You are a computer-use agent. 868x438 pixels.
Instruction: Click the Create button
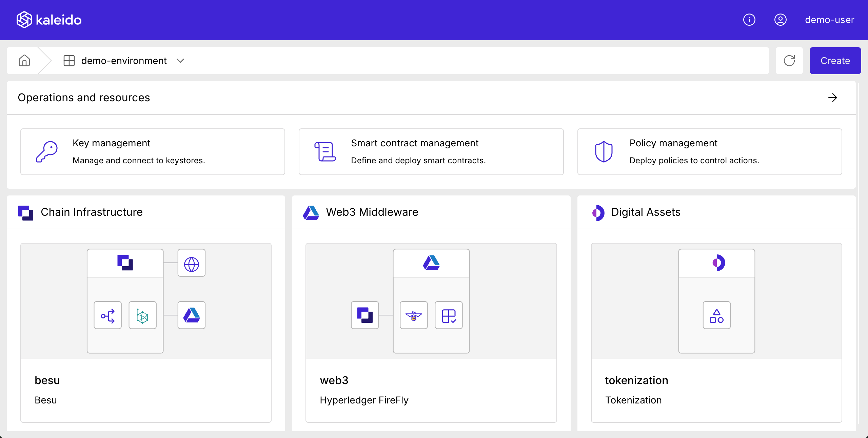tap(835, 61)
